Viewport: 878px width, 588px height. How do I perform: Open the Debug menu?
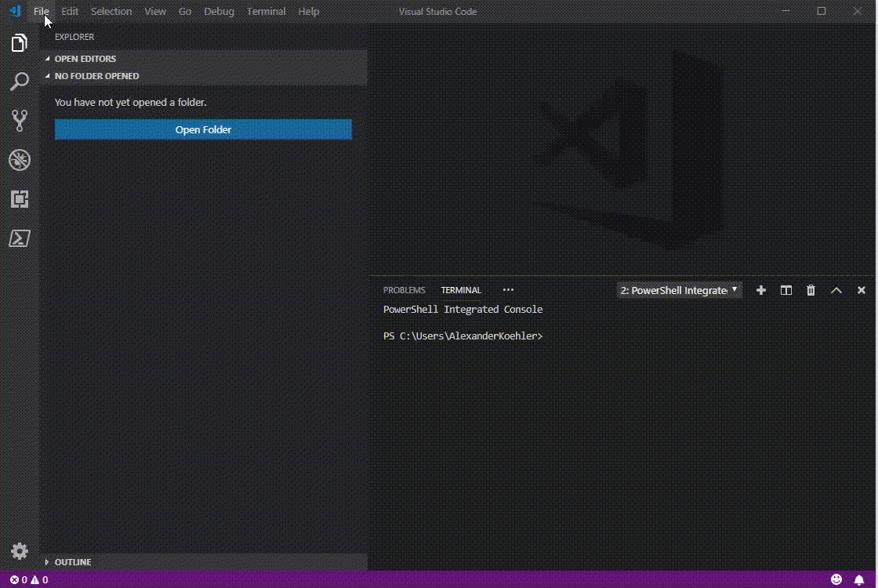pyautogui.click(x=219, y=11)
